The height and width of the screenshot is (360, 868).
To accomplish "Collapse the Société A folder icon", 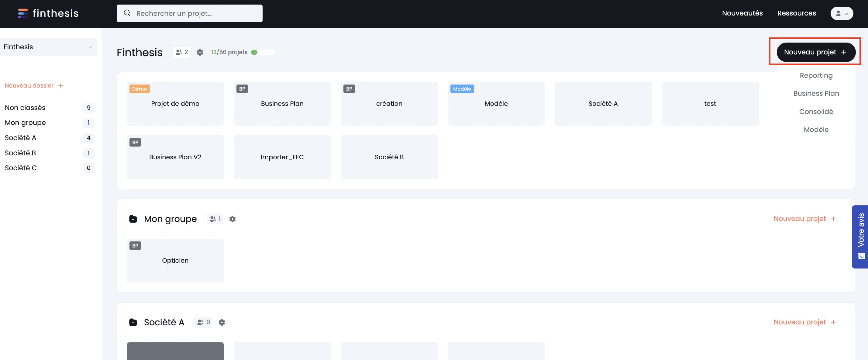I will point(133,322).
